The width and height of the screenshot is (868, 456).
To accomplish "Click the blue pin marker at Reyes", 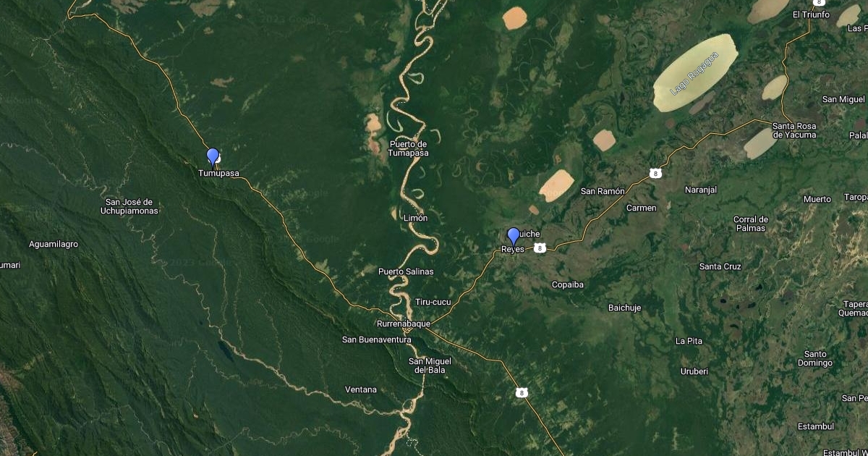I will 514,237.
